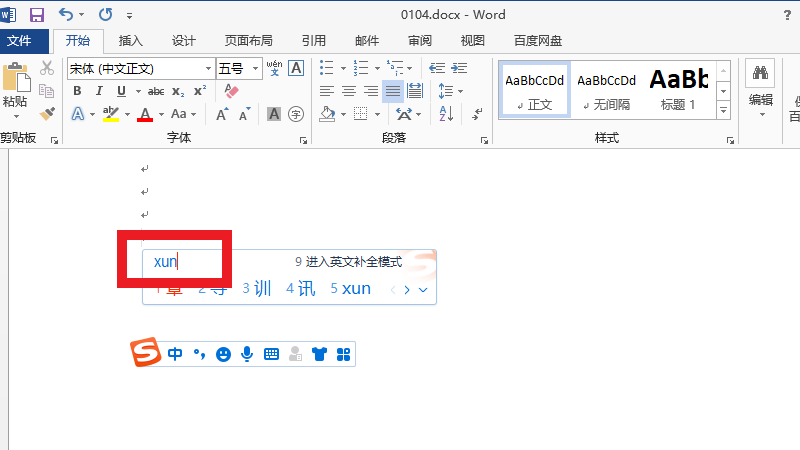Viewport: 800px width, 450px height.
Task: Click the red font color button
Action: tap(144, 114)
